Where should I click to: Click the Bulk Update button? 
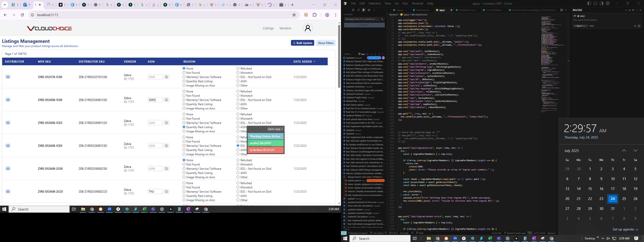[x=303, y=43]
